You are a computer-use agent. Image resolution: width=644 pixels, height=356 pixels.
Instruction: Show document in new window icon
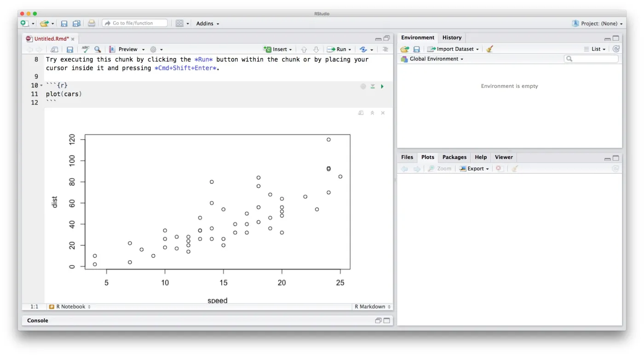click(x=54, y=49)
